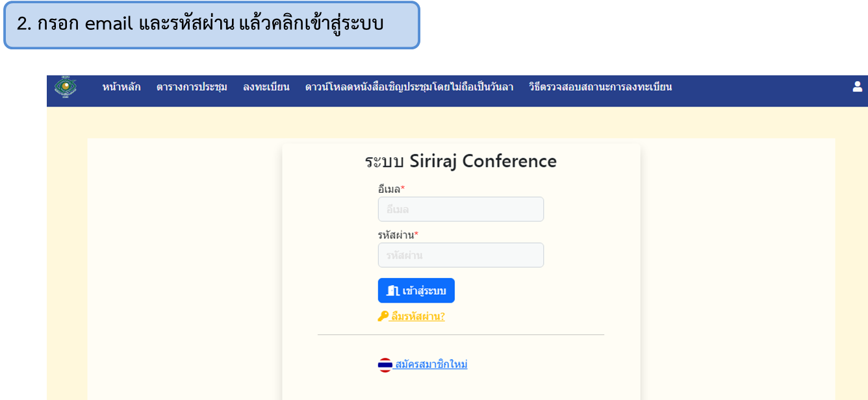Follow the ลืมรหัสผ่าน? link
Viewport: 868px width, 400px height.
click(x=418, y=316)
